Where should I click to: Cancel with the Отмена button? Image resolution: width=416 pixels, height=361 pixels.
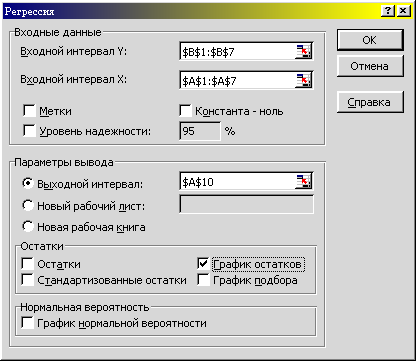(x=370, y=66)
